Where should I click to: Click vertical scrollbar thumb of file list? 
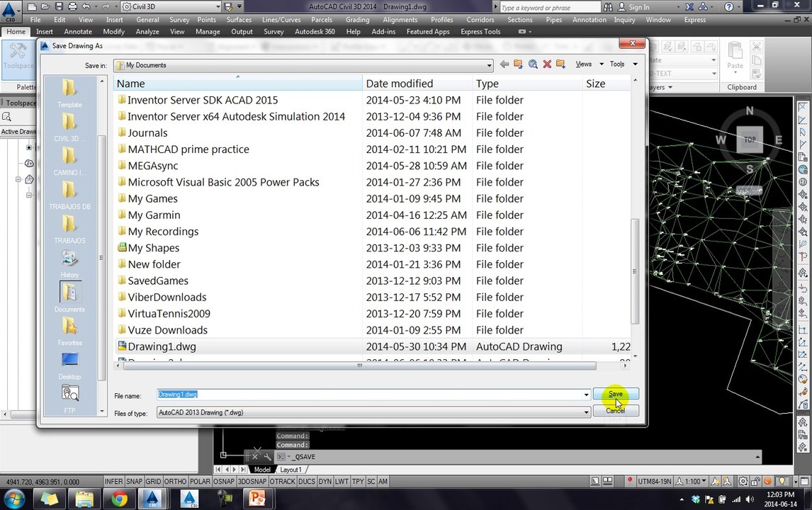click(x=635, y=271)
